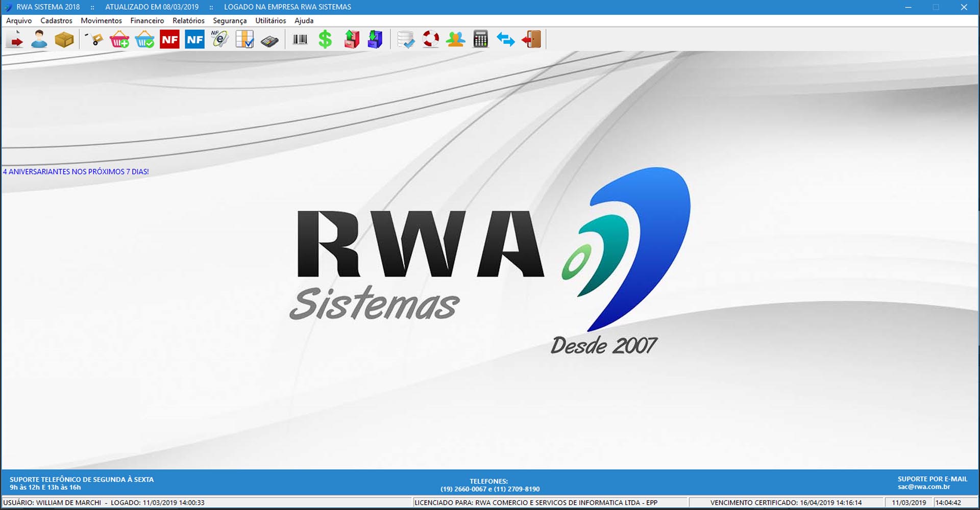This screenshot has width=980, height=510.
Task: Open the lifebuoy support icon
Action: click(431, 39)
